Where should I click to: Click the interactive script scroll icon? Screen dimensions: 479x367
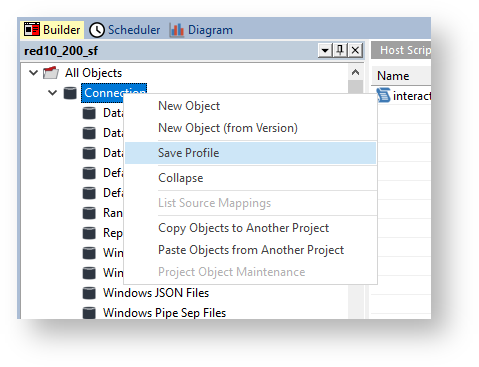tap(383, 95)
